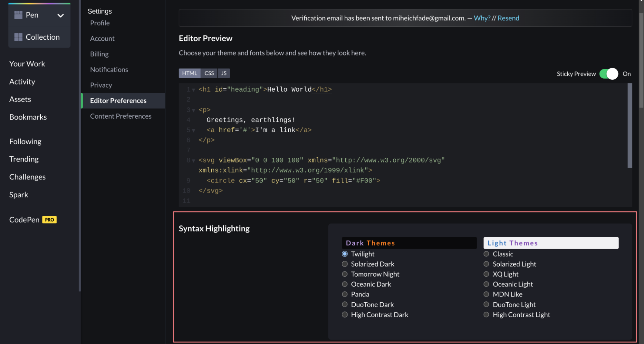644x344 pixels.
Task: Expand the Pen dropdown chevron
Action: 61,15
